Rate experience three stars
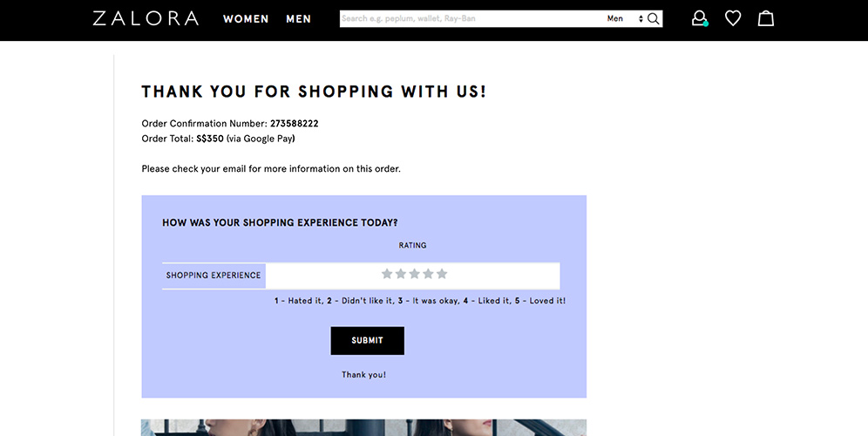This screenshot has height=436, width=868. (414, 274)
